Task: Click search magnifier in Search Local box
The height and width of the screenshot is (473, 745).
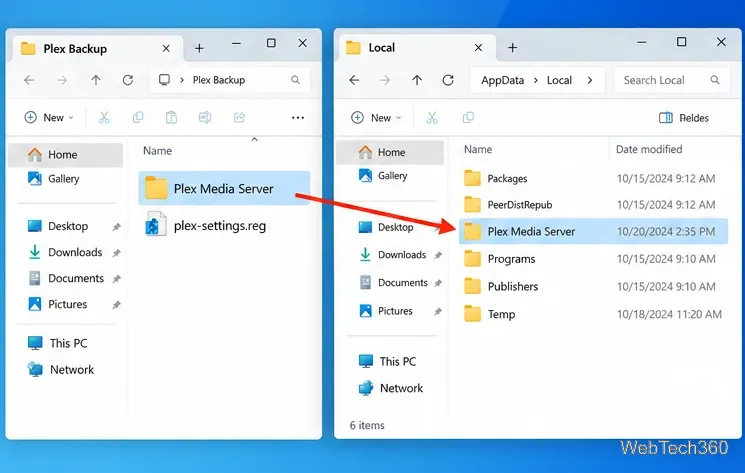Action: [715, 80]
